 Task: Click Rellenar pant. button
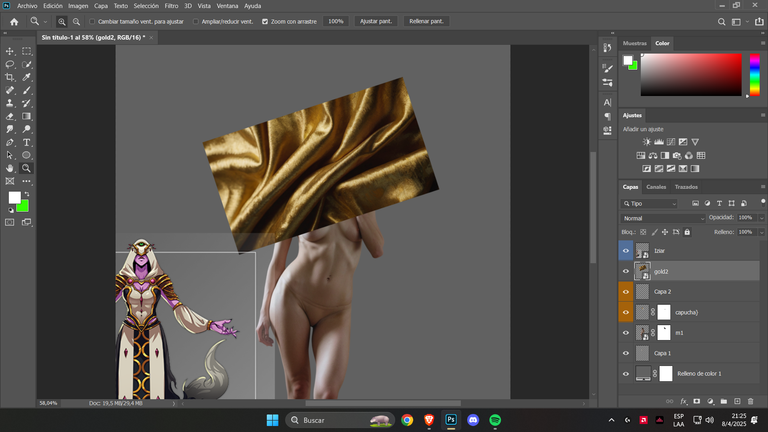pos(426,22)
